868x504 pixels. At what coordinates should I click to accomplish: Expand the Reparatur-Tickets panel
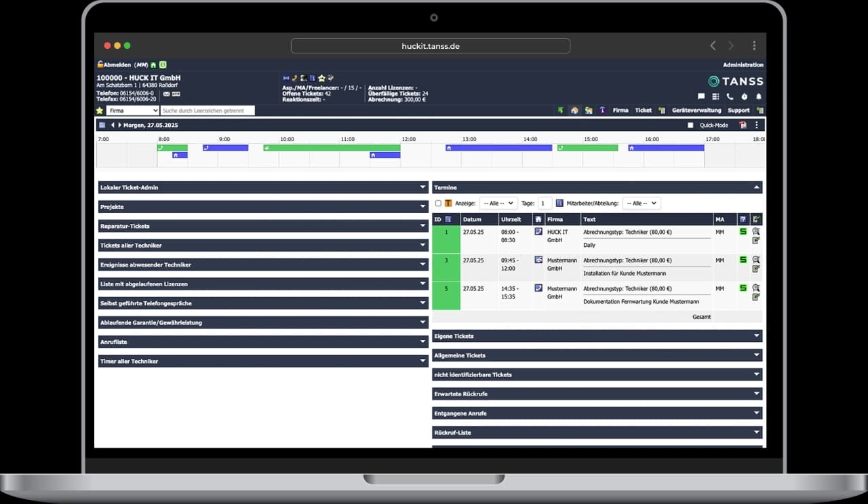click(x=263, y=226)
